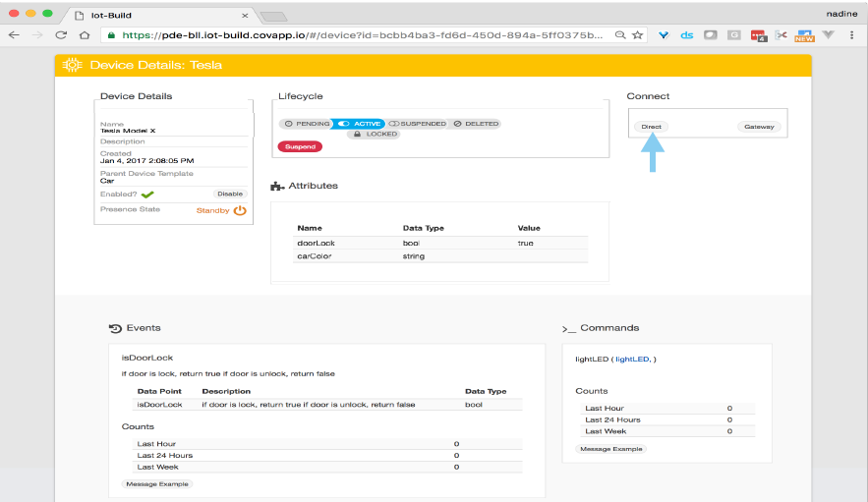Click the device chip icon in header
Screen dimensions: 868x502
click(x=72, y=65)
